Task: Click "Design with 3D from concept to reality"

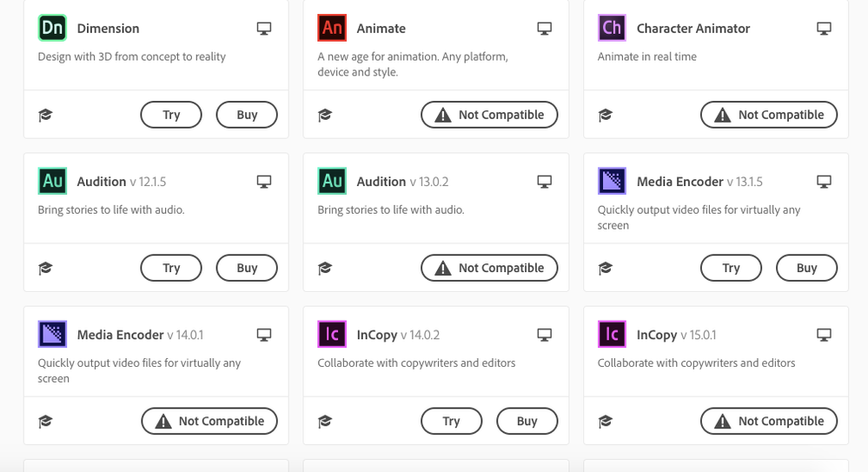Action: point(132,57)
